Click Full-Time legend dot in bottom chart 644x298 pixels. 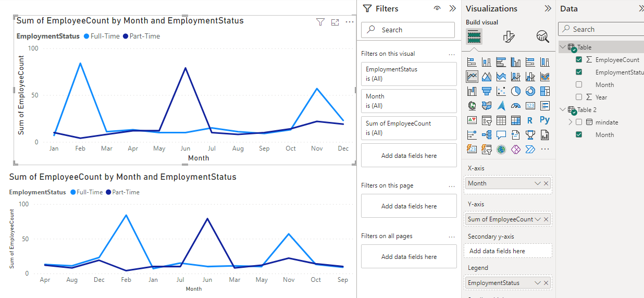72,192
